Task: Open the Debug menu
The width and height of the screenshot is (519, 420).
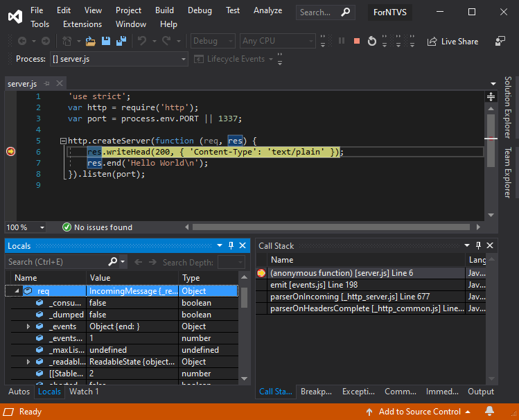Action: [200, 10]
